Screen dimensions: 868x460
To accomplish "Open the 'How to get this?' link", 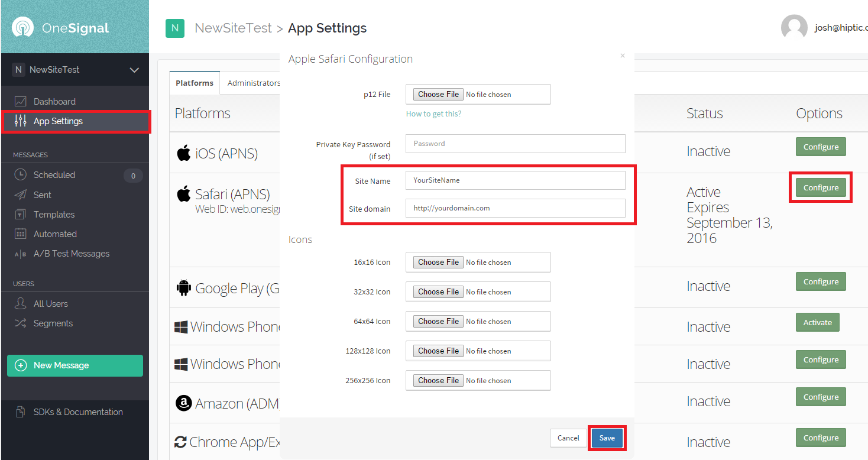I will pos(433,114).
